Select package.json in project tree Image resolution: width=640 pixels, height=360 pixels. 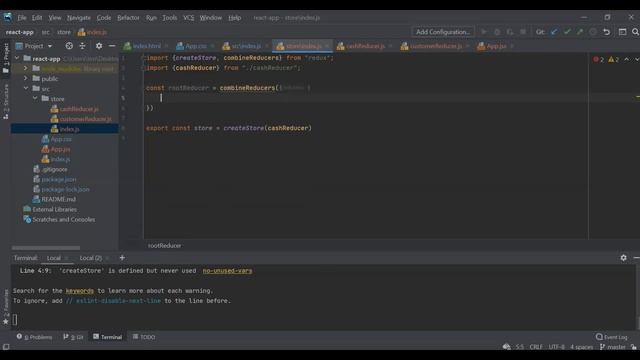pyautogui.click(x=59, y=179)
